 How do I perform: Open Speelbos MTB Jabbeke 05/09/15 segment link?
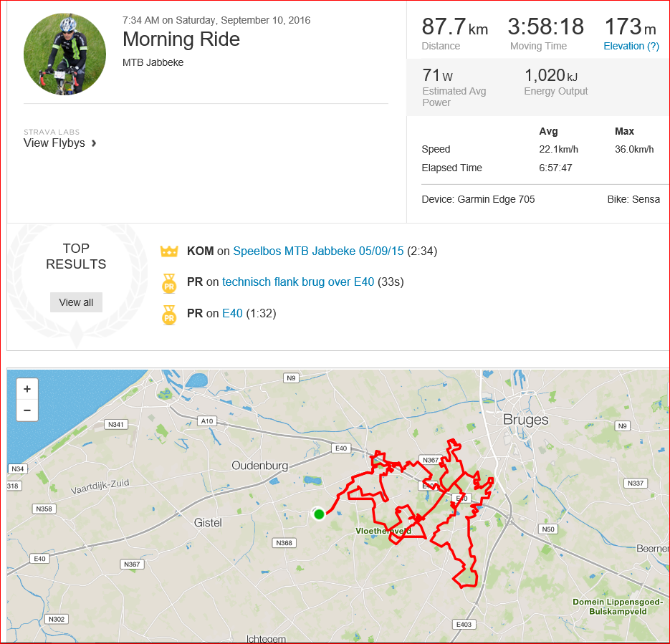click(318, 251)
